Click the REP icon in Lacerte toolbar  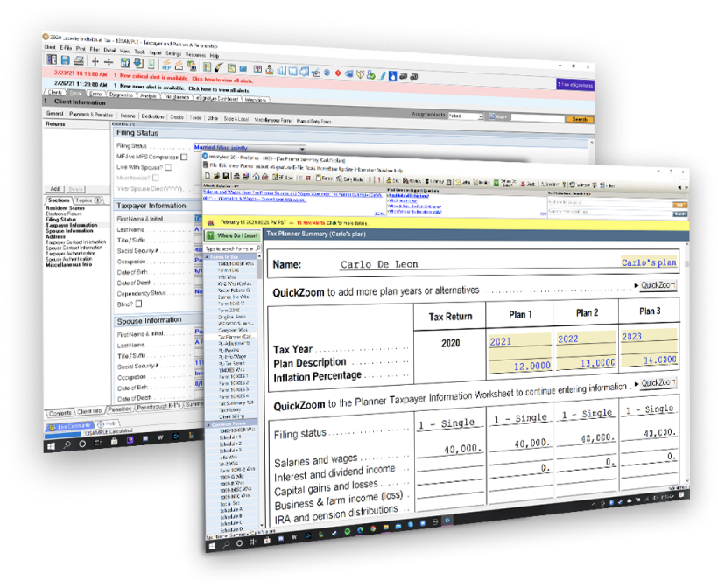[166, 66]
